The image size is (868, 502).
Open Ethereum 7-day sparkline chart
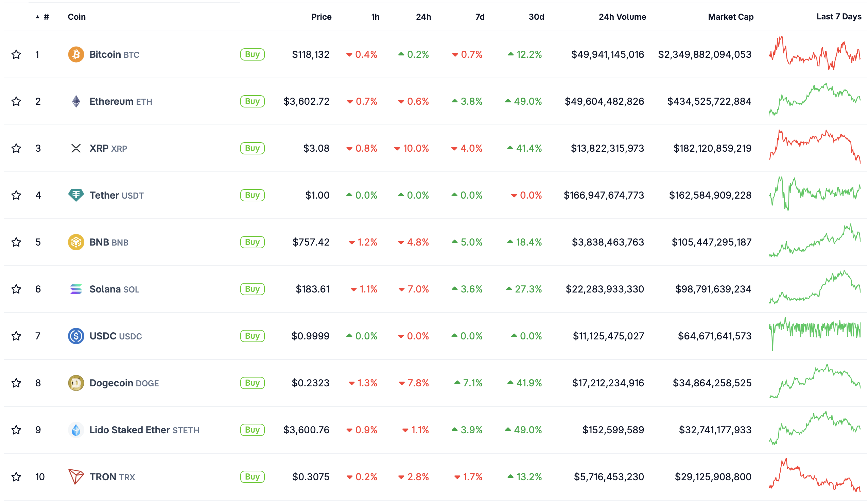click(815, 100)
